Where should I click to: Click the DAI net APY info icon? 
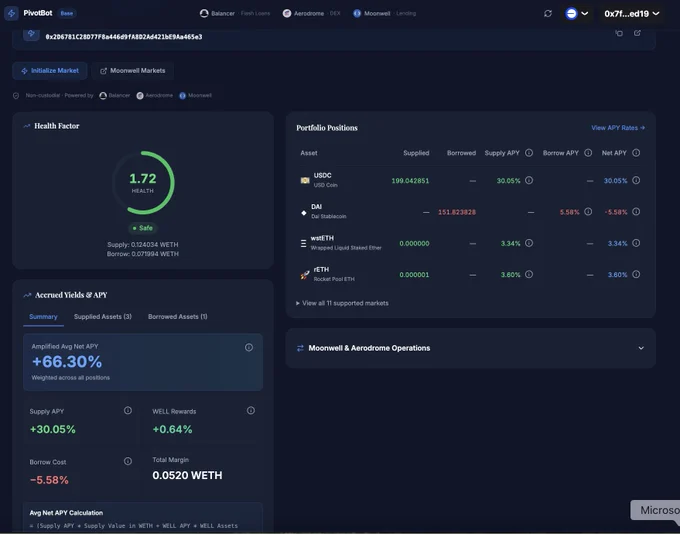coord(636,212)
